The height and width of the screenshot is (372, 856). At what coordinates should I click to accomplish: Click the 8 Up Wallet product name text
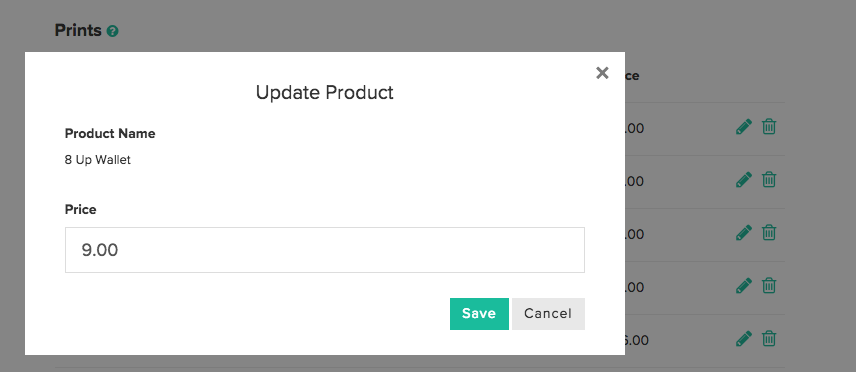(98, 161)
